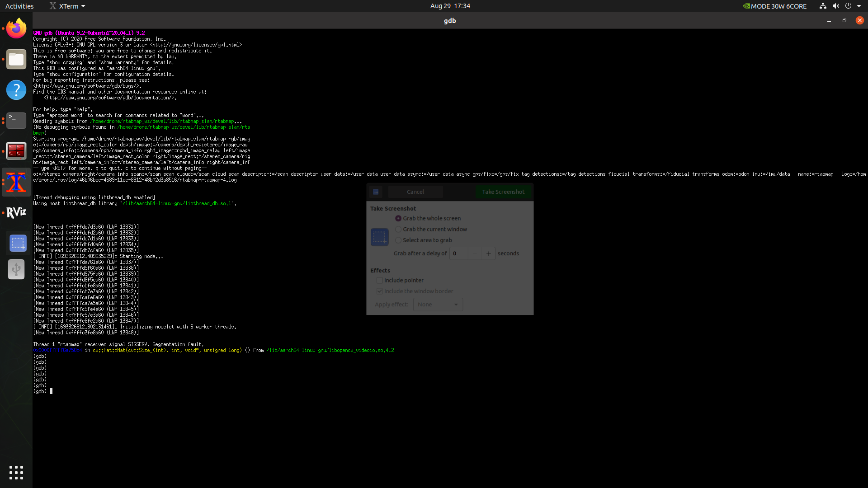Click the Screenshot dialog window icon
The image size is (868, 488).
point(376,192)
